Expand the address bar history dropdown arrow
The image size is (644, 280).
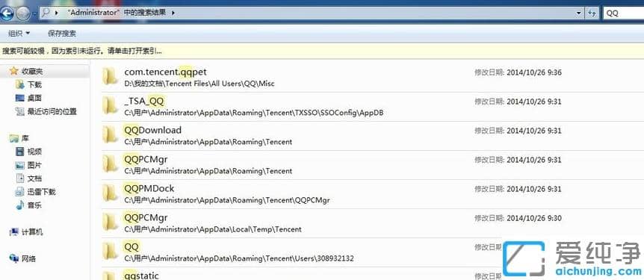[579, 13]
